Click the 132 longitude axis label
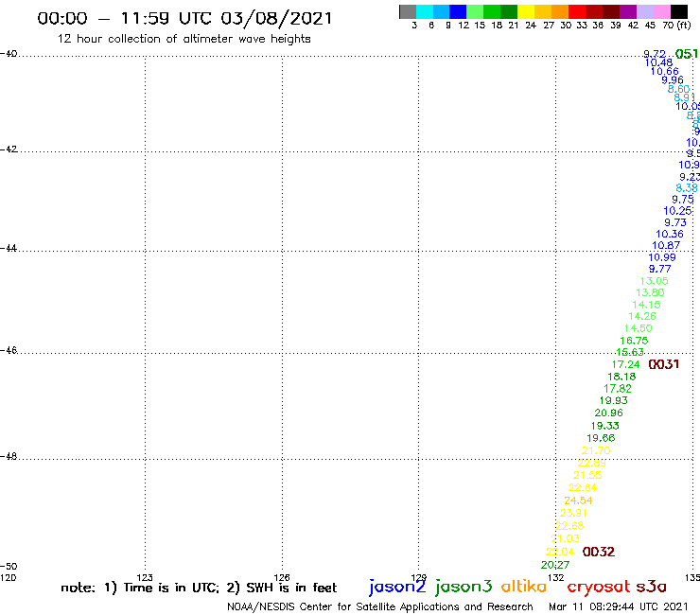The width and height of the screenshot is (700, 615). pyautogui.click(x=556, y=577)
